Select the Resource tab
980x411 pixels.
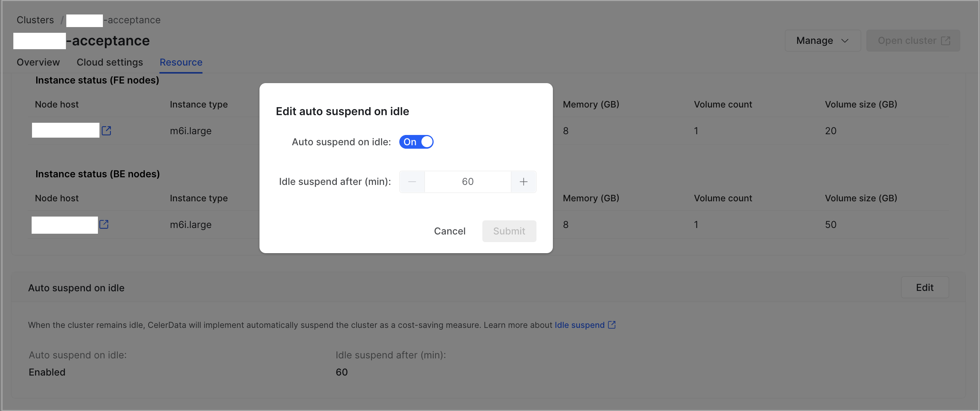(x=181, y=62)
